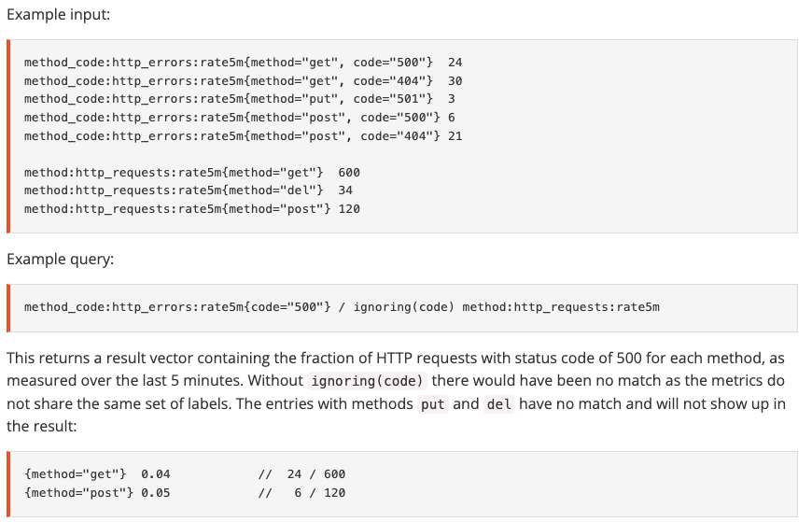
Task: Click the inline "put" code in the paragraph
Action: pyautogui.click(x=430, y=404)
